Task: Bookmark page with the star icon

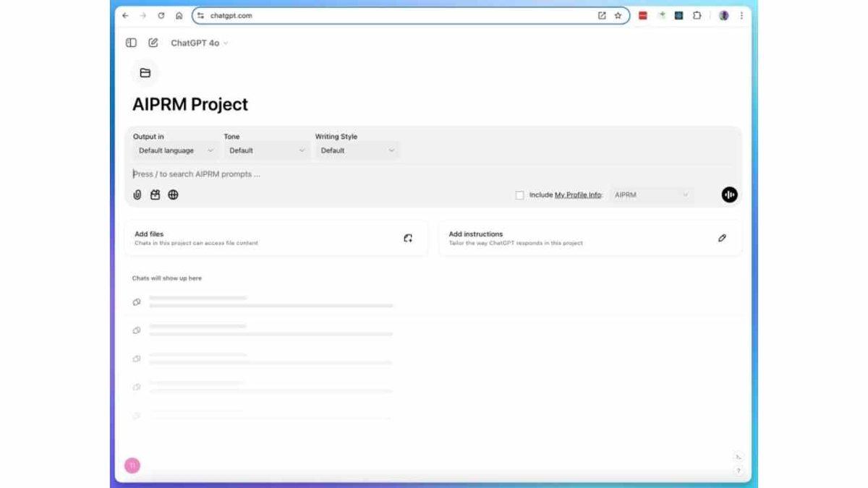Action: 618,15
